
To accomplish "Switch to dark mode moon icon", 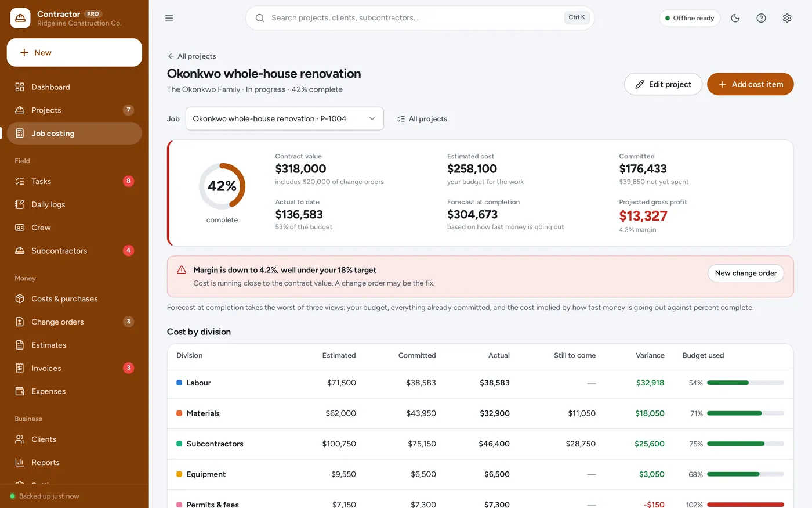I will click(735, 18).
